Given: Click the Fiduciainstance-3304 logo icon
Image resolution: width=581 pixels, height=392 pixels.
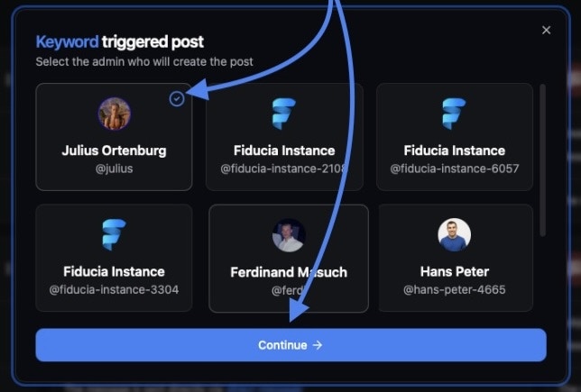Looking at the screenshot, I should tap(114, 234).
